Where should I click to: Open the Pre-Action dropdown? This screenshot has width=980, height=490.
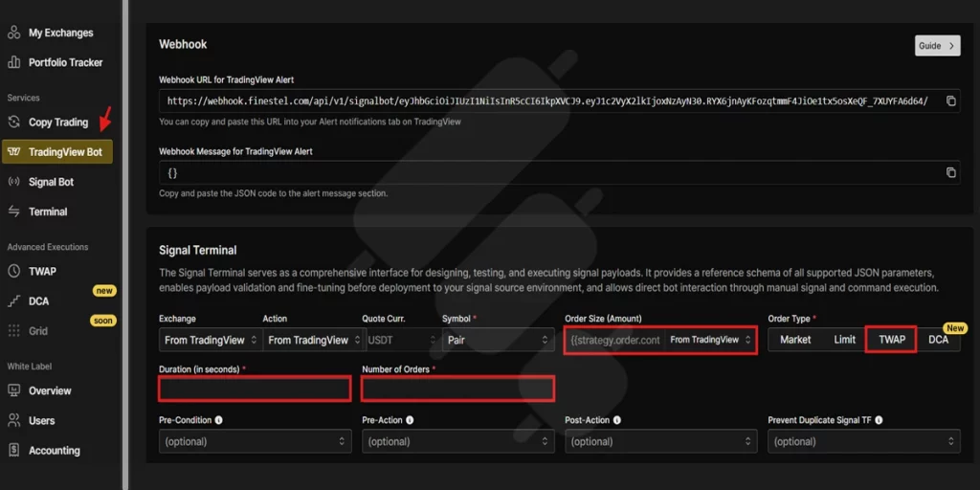[458, 441]
